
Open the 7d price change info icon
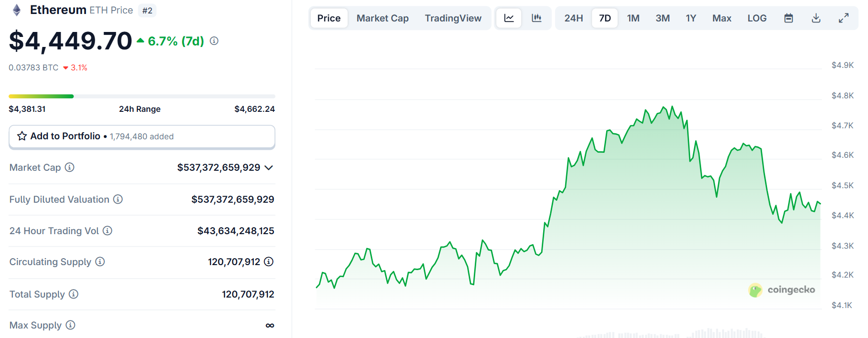click(x=214, y=41)
